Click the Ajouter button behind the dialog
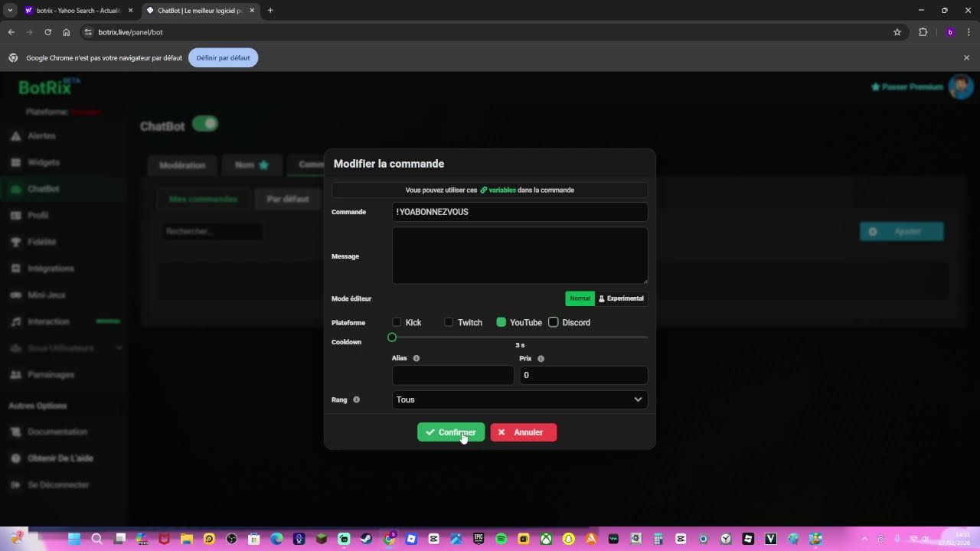The width and height of the screenshot is (980, 551). pos(902,231)
